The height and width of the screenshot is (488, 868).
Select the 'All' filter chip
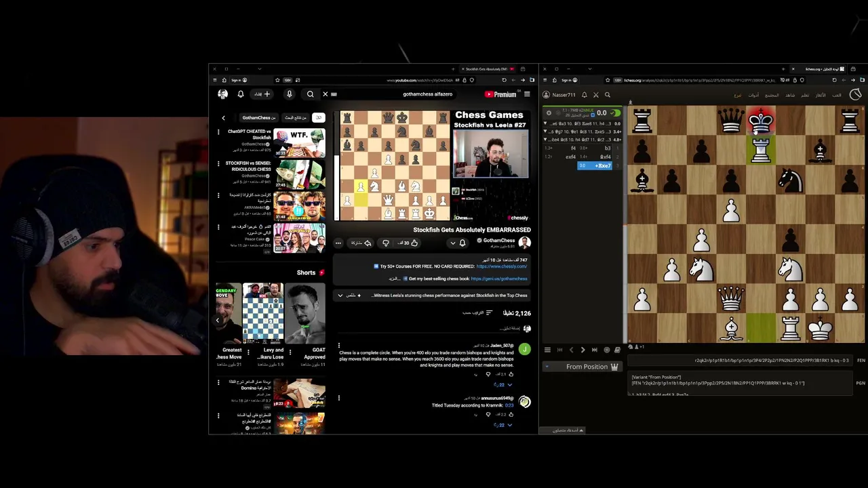[318, 118]
